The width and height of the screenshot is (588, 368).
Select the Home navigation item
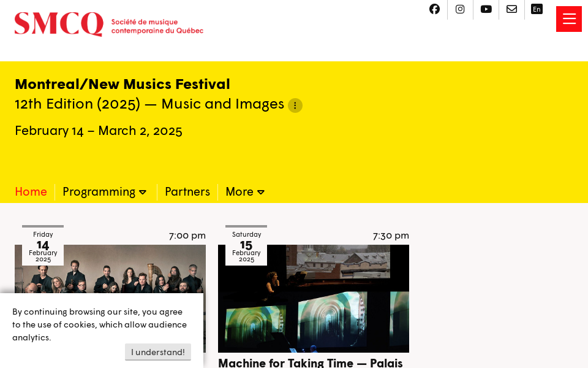coord(31,191)
